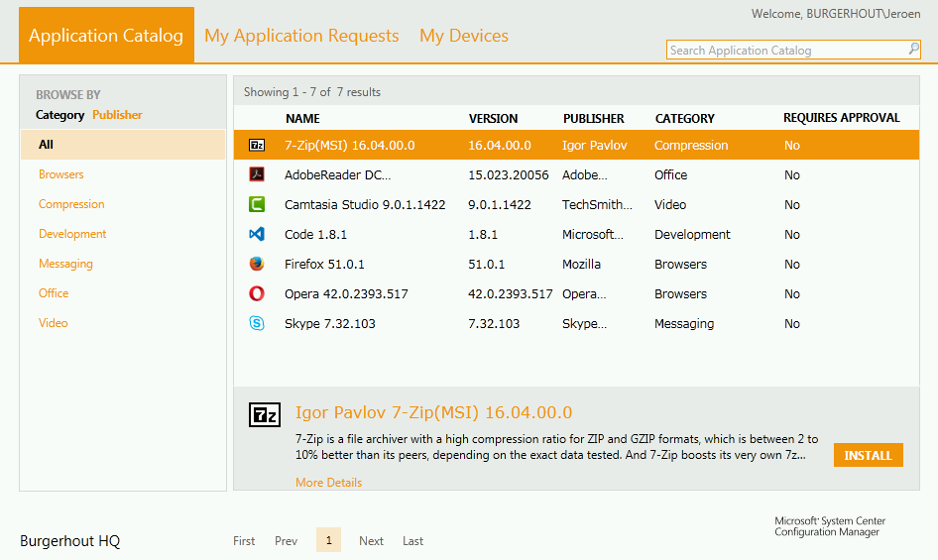Filter by Browsers category
Viewport: 938px width, 560px height.
(x=61, y=174)
